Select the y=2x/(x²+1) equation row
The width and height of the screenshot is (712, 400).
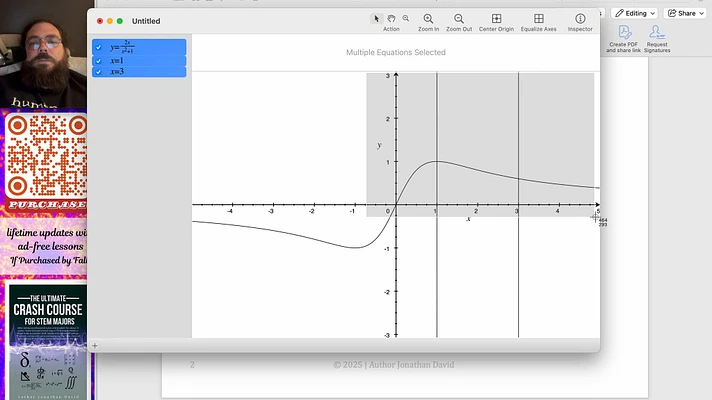click(x=139, y=47)
